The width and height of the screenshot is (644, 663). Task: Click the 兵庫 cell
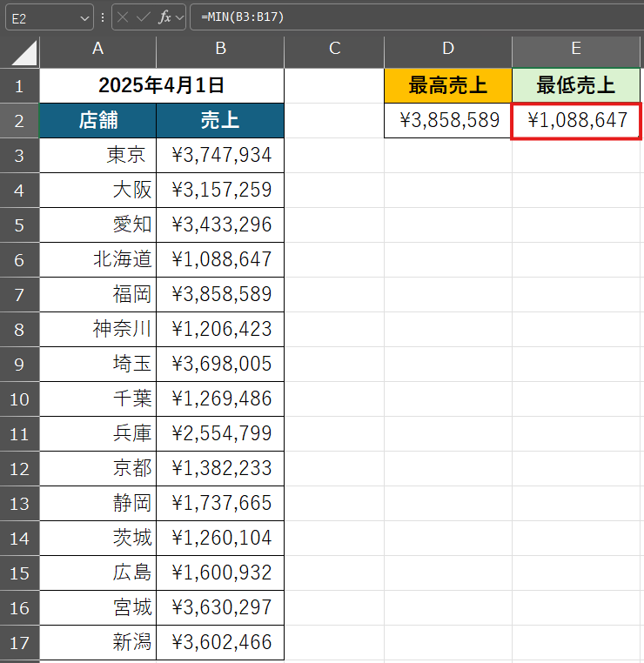98,434
